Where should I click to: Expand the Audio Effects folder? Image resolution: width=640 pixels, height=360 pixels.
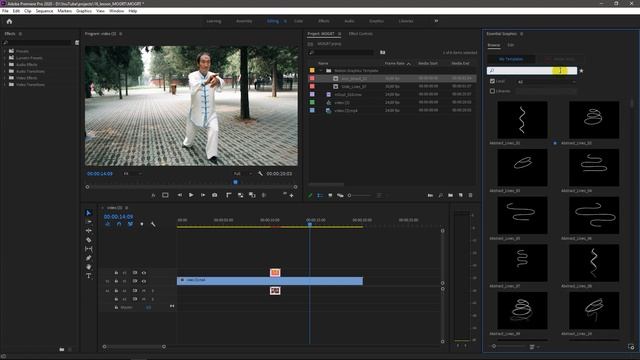(x=5, y=64)
